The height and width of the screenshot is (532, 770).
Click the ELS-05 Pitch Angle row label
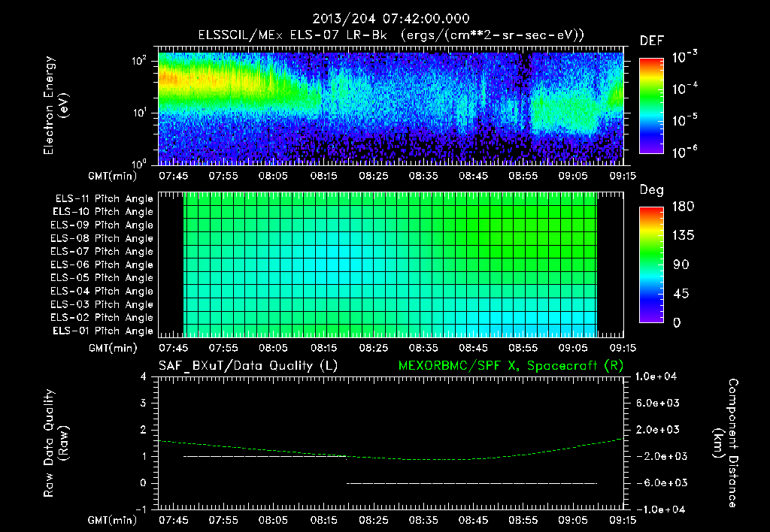102,278
